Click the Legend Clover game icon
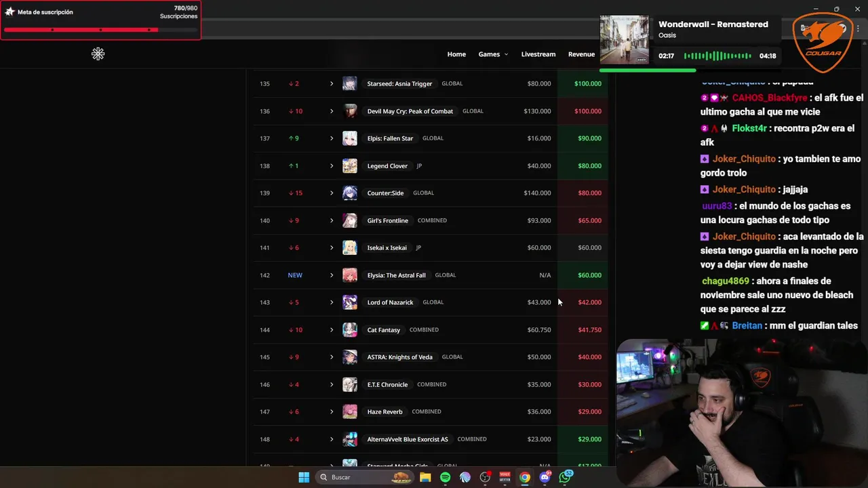868x488 pixels. pyautogui.click(x=350, y=166)
